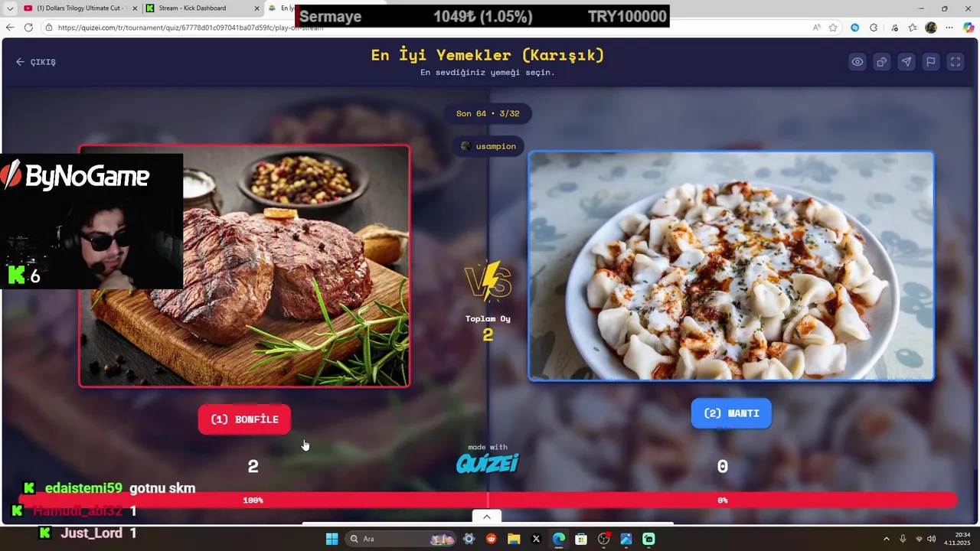Open the Quizei logo link
Image resolution: width=980 pixels, height=551 pixels.
[488, 463]
